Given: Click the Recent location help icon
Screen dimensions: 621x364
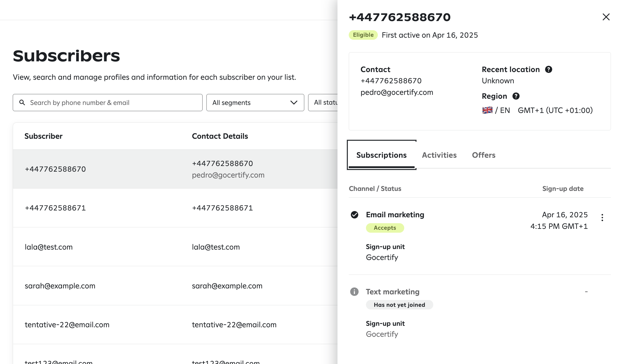Looking at the screenshot, I should [x=548, y=69].
